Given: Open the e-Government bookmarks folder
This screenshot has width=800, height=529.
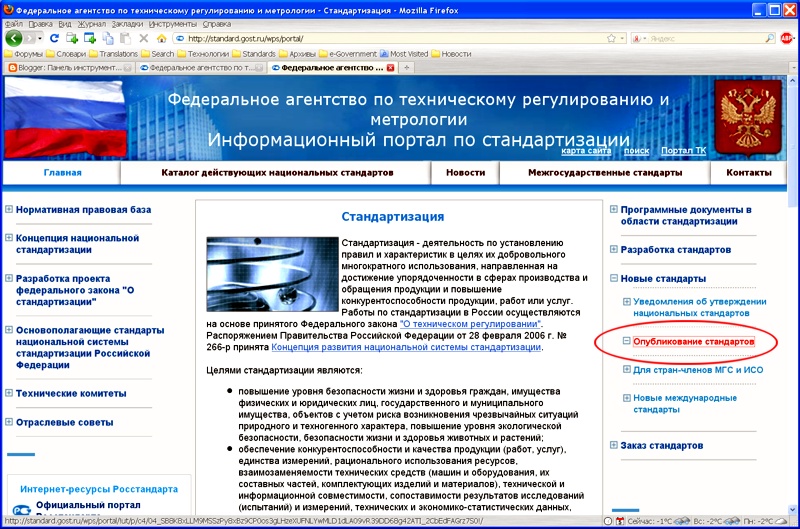Looking at the screenshot, I should (x=348, y=54).
